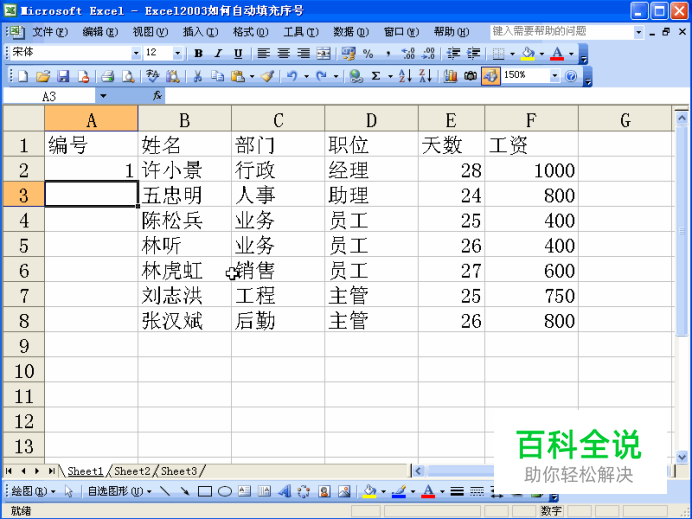The image size is (692, 519).
Task: Insert WordArt from drawing toolbar
Action: click(x=284, y=491)
